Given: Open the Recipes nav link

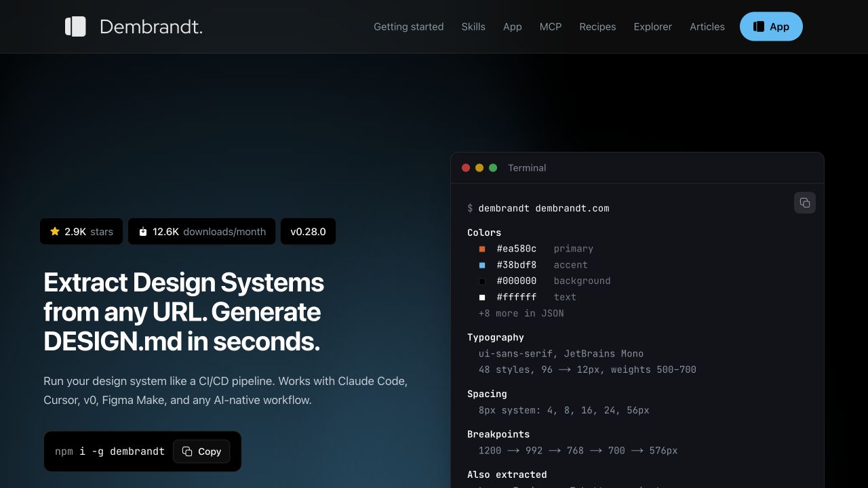Looking at the screenshot, I should (597, 26).
